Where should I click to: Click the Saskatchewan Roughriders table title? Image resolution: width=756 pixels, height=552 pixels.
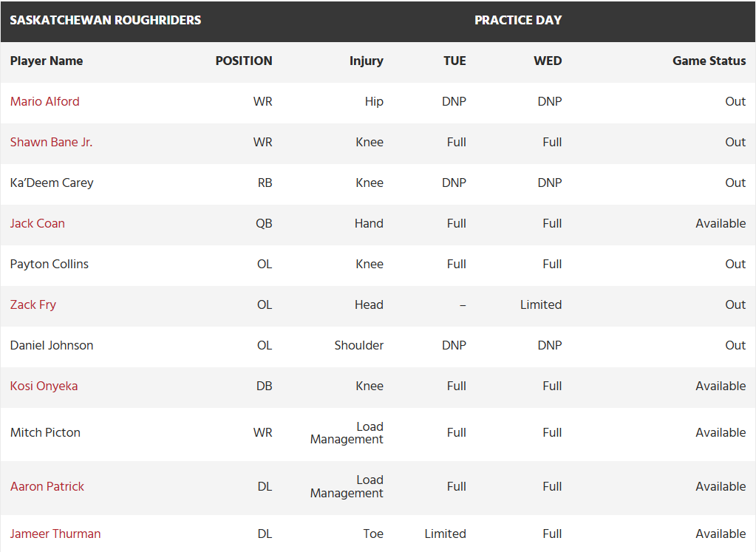pos(106,20)
